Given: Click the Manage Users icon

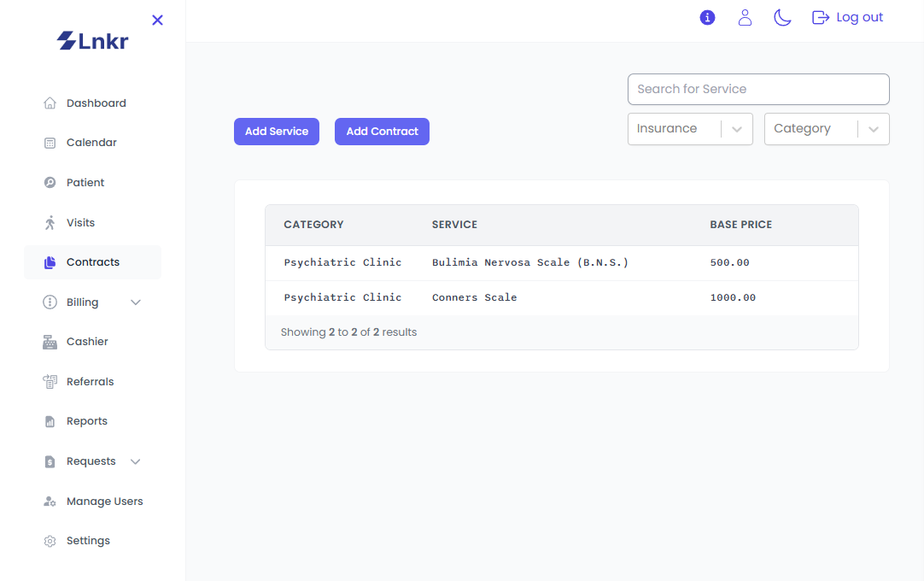Looking at the screenshot, I should (x=50, y=502).
